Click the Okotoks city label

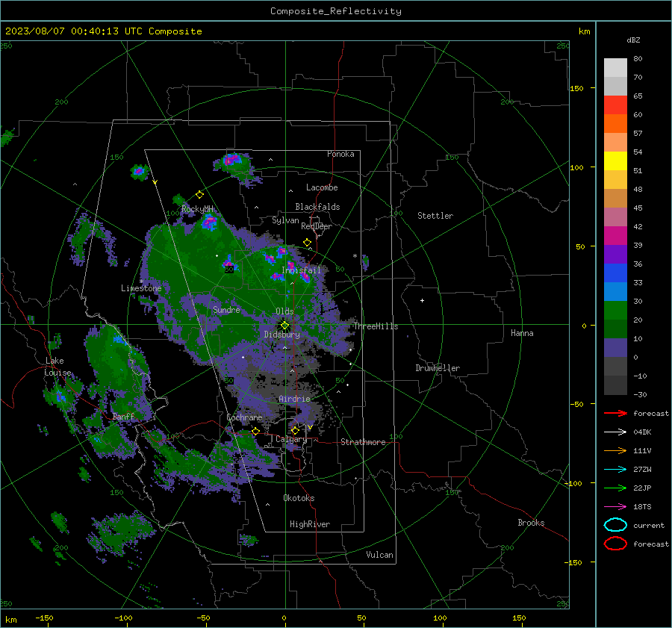(299, 498)
